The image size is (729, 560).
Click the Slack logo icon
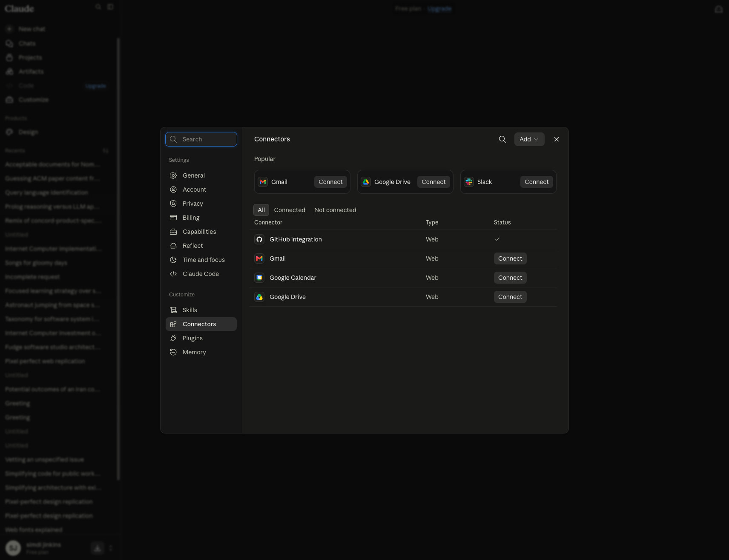click(x=469, y=182)
